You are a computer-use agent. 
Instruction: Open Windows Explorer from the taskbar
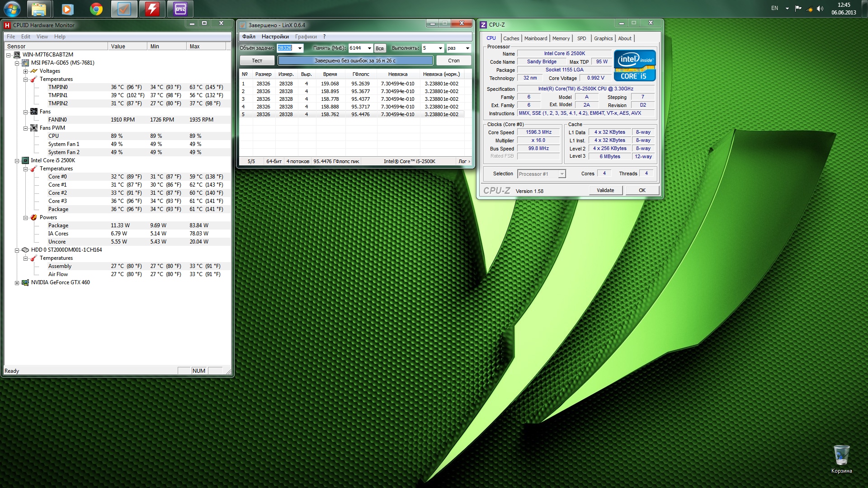(x=39, y=9)
